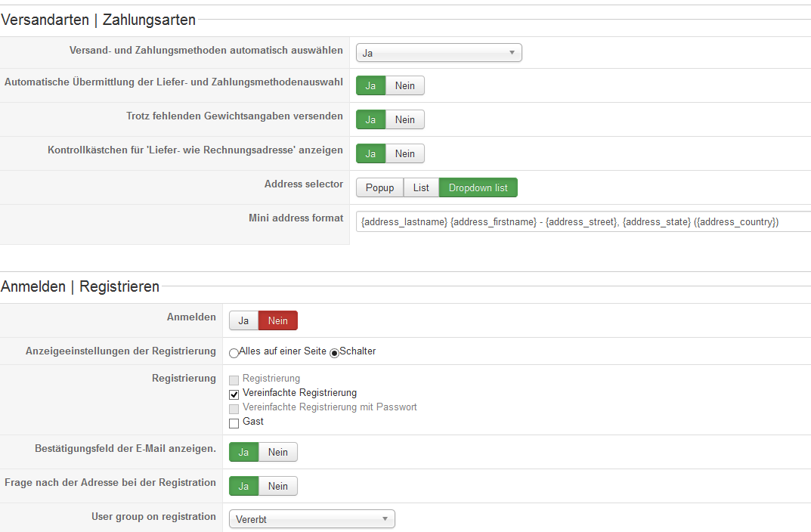
Task: Choose List address selector option
Action: pyautogui.click(x=421, y=188)
